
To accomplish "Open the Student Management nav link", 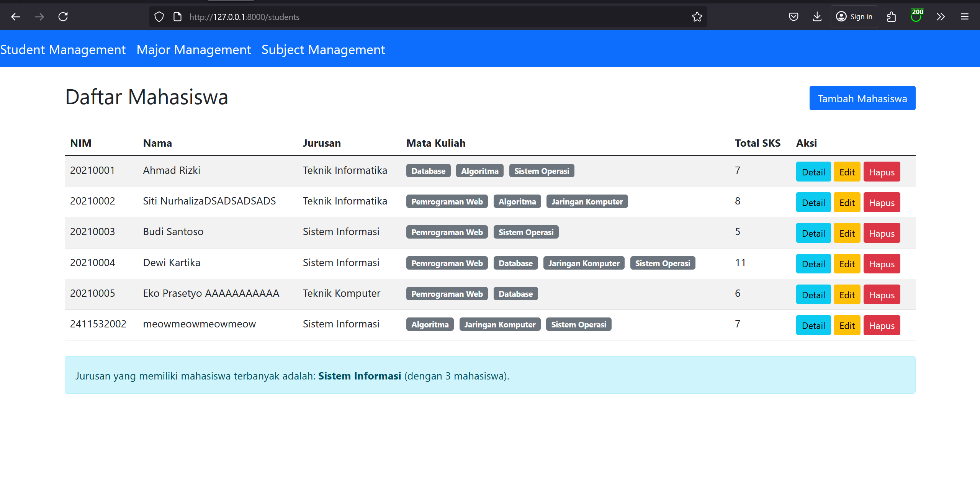I will point(63,49).
